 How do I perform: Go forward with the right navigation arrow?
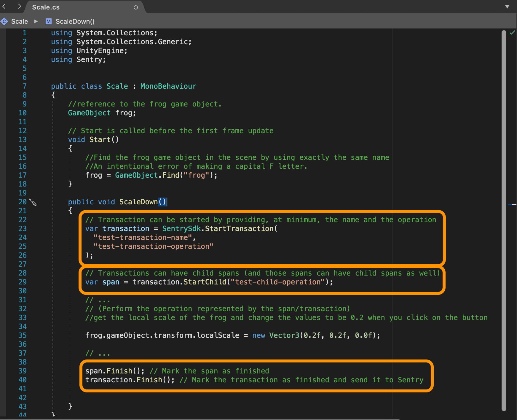click(x=20, y=6)
